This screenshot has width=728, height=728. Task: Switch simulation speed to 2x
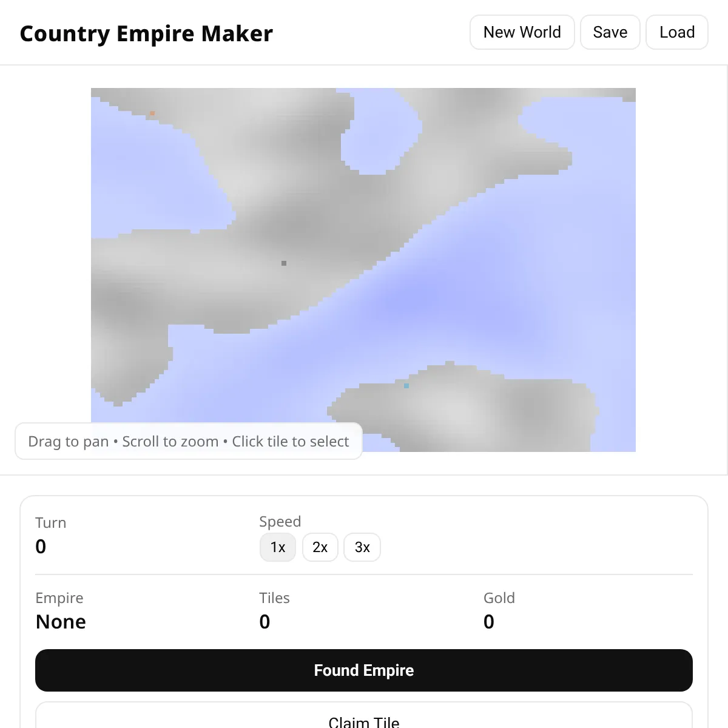(x=320, y=547)
